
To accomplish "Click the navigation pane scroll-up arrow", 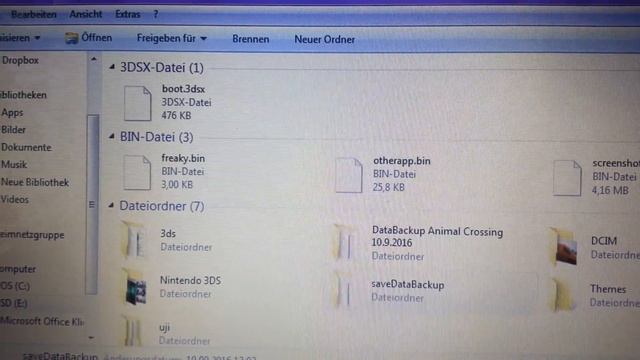I will pyautogui.click(x=93, y=60).
